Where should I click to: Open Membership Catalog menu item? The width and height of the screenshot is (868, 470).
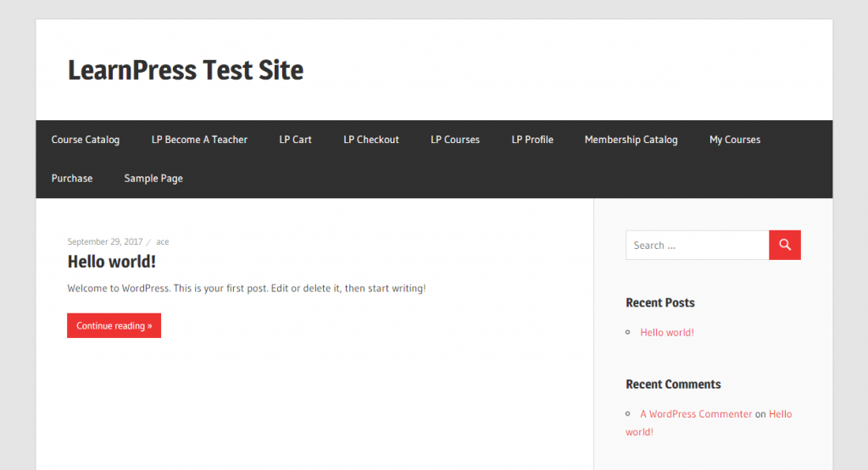click(631, 140)
